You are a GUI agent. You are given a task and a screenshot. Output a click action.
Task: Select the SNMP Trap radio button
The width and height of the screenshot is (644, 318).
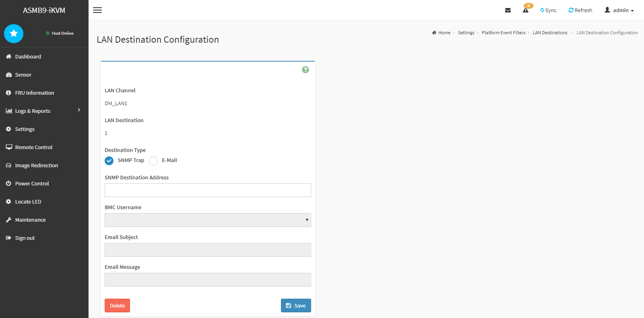coord(109,161)
